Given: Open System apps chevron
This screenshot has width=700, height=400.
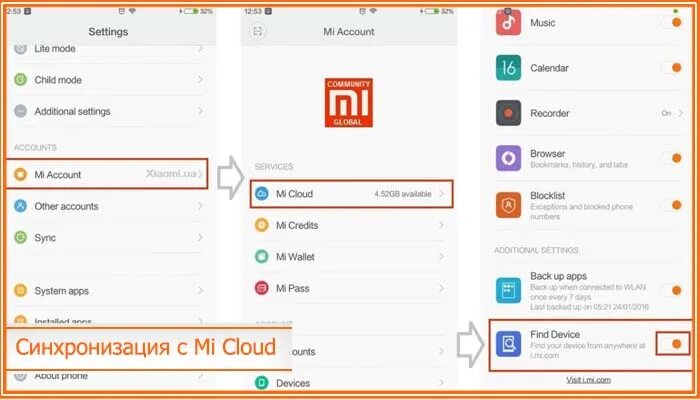Looking at the screenshot, I should coord(200,291).
